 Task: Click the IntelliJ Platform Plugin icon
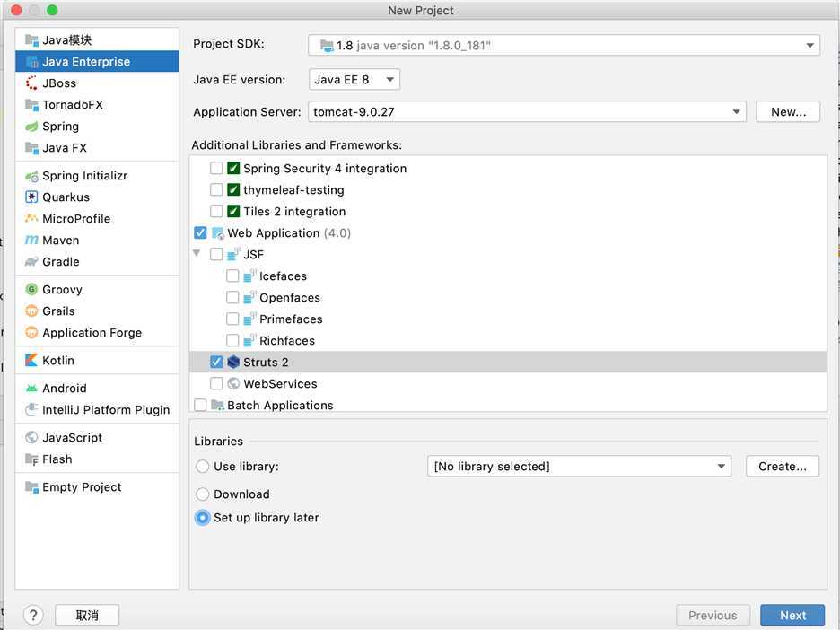point(31,410)
